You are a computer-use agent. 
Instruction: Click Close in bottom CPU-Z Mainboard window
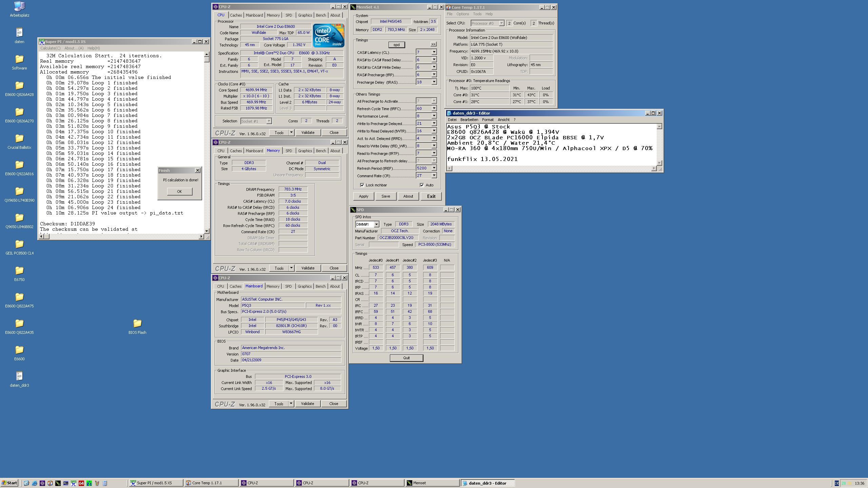click(x=334, y=404)
